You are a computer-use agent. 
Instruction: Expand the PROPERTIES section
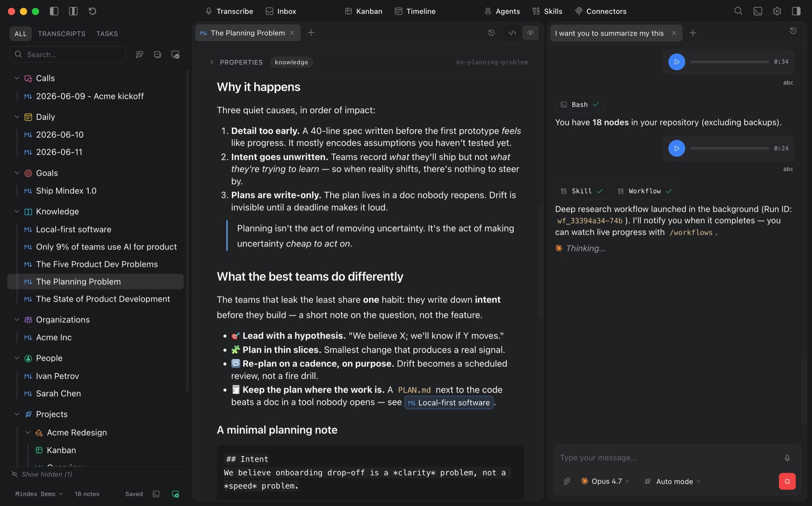(211, 62)
